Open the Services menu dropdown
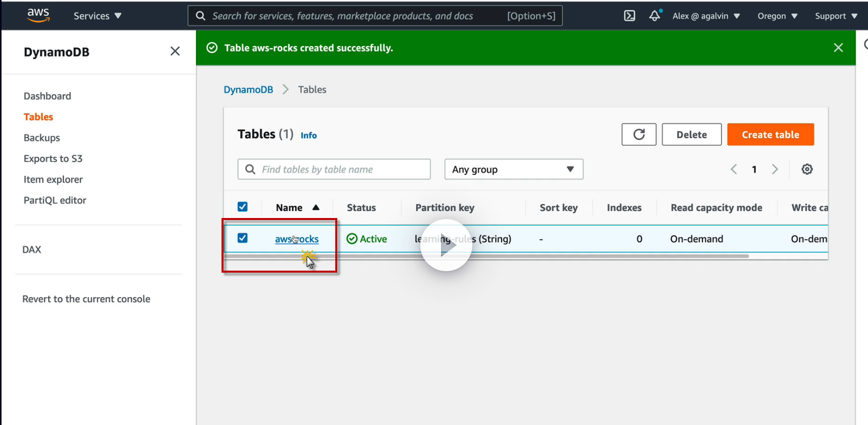The width and height of the screenshot is (868, 425). click(97, 16)
